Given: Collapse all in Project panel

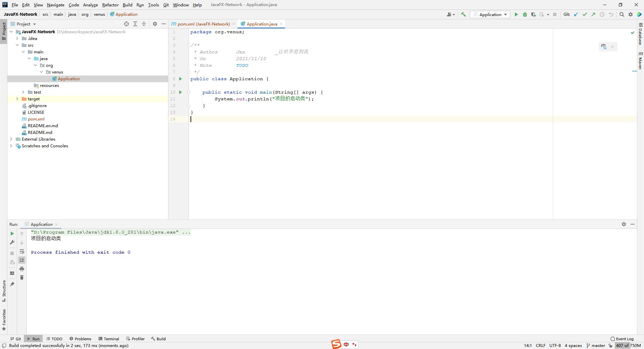Looking at the screenshot, I should [x=144, y=24].
